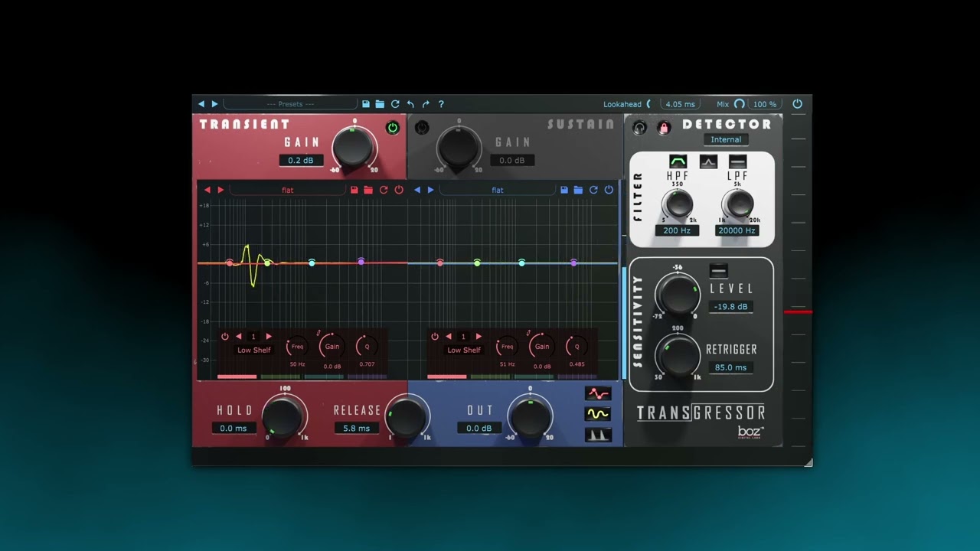Enable the LPF filter shape button

click(737, 161)
